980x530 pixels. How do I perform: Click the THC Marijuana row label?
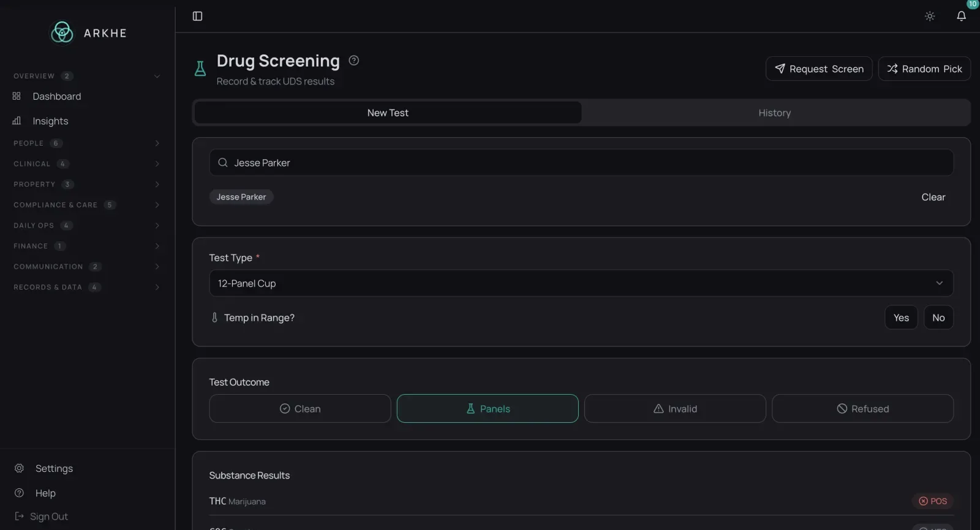coord(237,501)
